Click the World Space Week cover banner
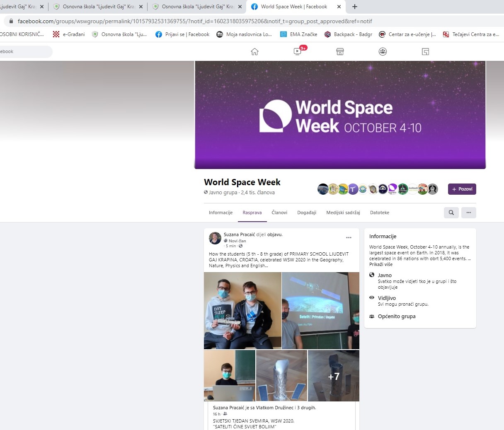 pyautogui.click(x=340, y=115)
